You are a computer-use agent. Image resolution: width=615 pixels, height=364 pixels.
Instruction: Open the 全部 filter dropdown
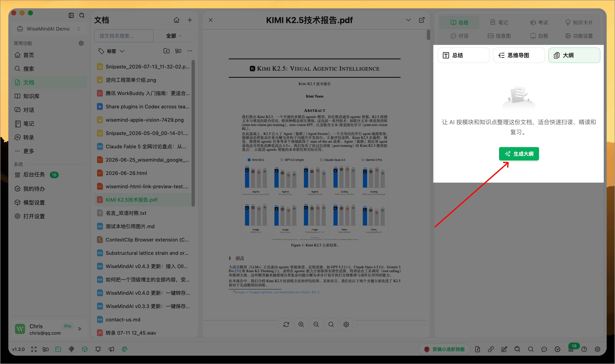coord(174,36)
